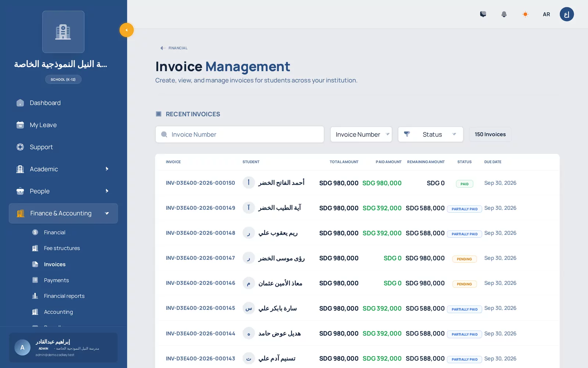Expand the Academic menu arrow
Viewport: 588px width, 368px height.
coord(107,169)
